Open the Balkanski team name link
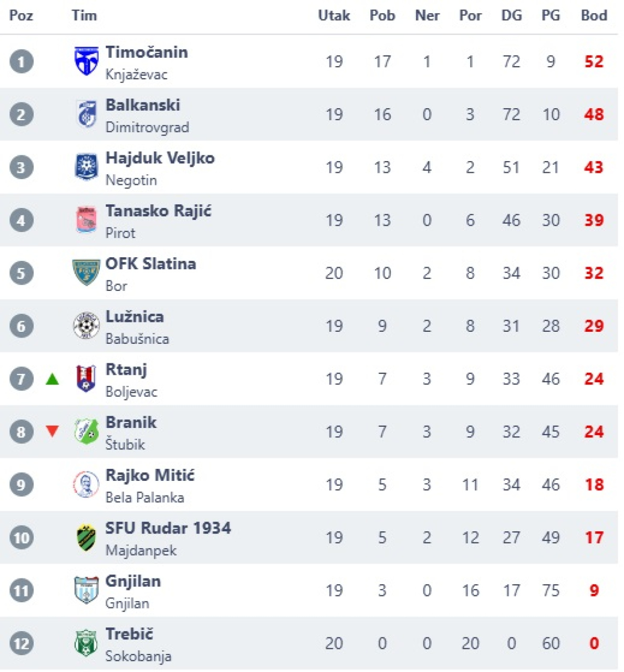 143,105
